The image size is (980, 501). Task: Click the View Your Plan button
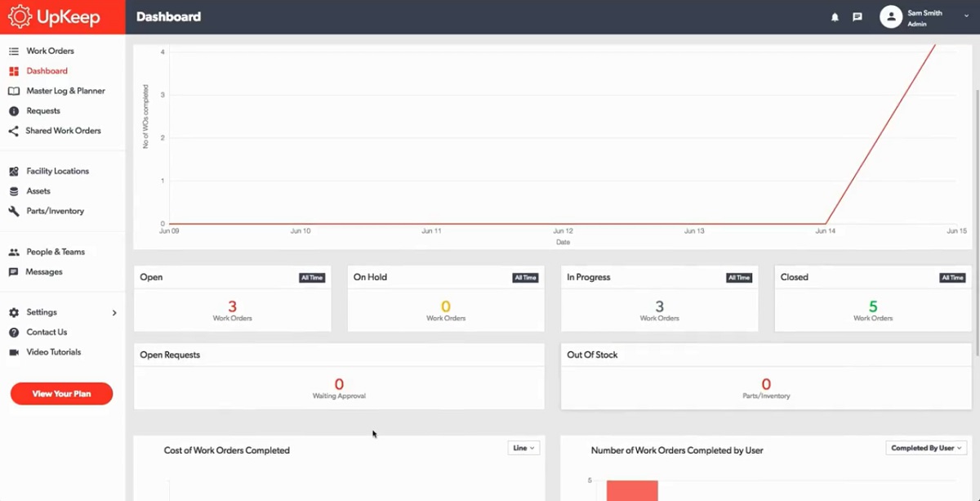pos(60,393)
